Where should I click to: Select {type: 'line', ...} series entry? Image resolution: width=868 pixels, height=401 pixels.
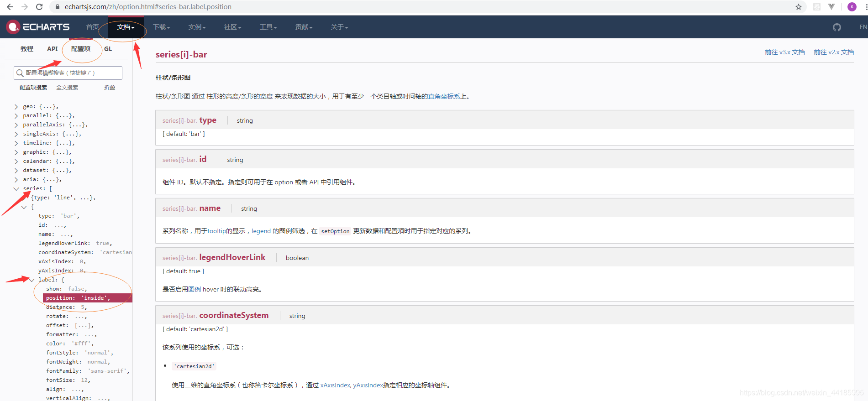coord(63,198)
